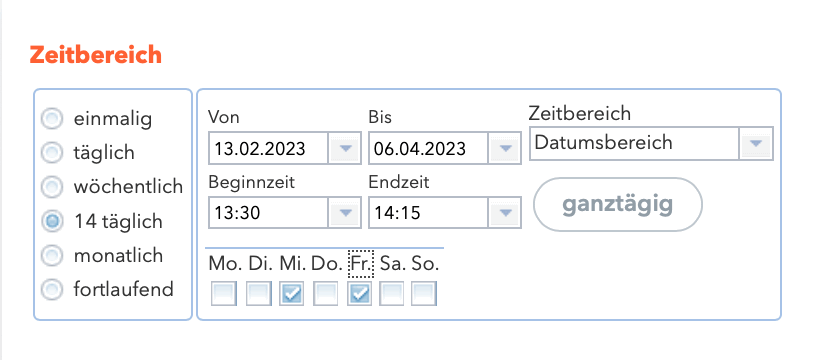Click the 14 täglich radio button

coord(52,221)
